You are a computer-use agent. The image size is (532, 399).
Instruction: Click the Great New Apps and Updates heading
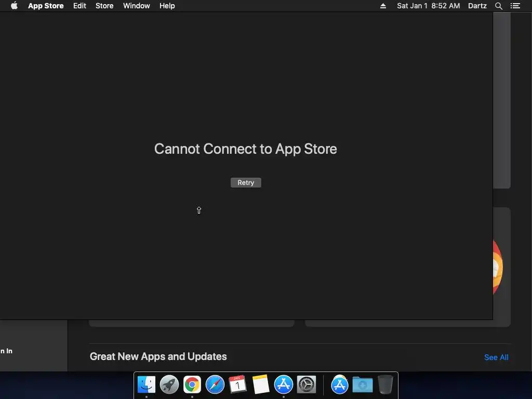158,356
